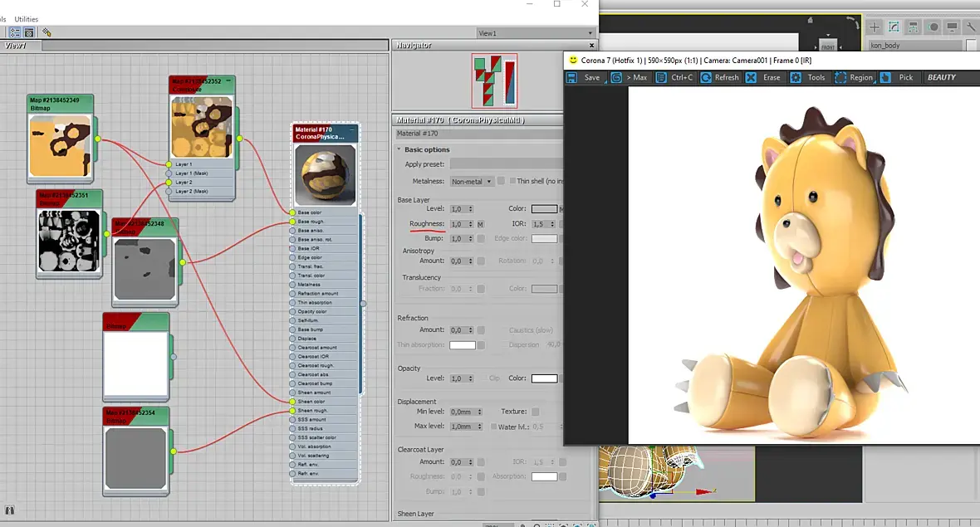980x527 pixels.
Task: Click the Clearcoat Absorption color swatch
Action: click(x=544, y=476)
